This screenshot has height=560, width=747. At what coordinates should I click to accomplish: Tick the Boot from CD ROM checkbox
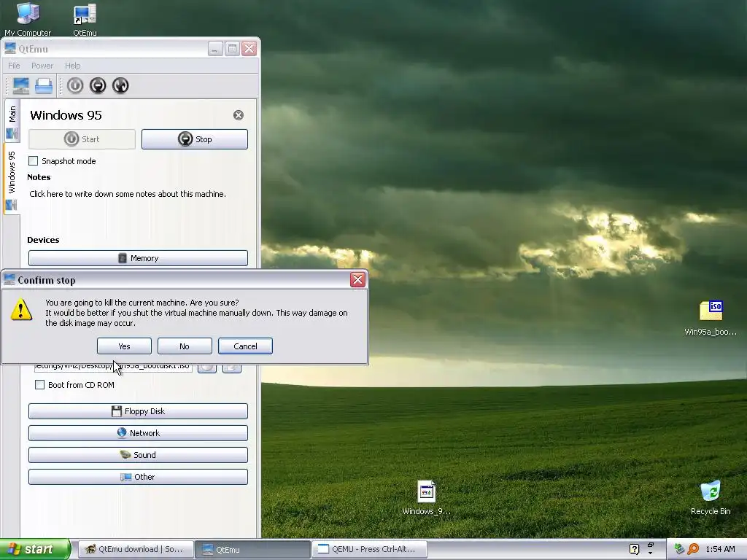pos(39,385)
